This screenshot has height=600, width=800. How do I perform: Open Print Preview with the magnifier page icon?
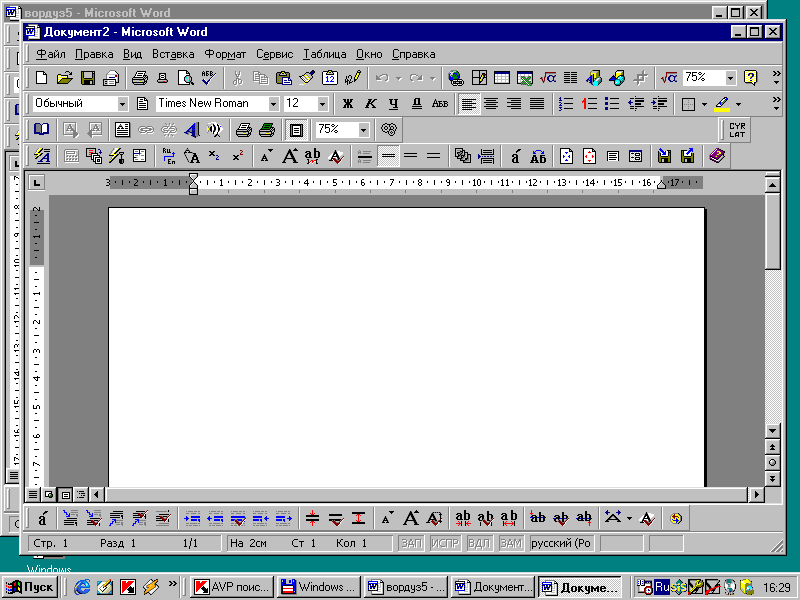point(185,78)
